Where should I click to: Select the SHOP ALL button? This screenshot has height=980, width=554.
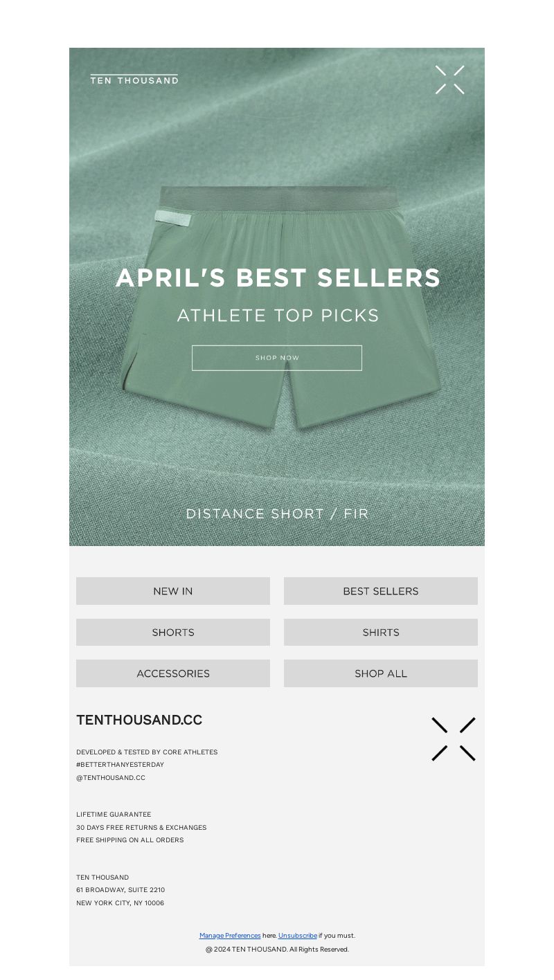pyautogui.click(x=381, y=673)
